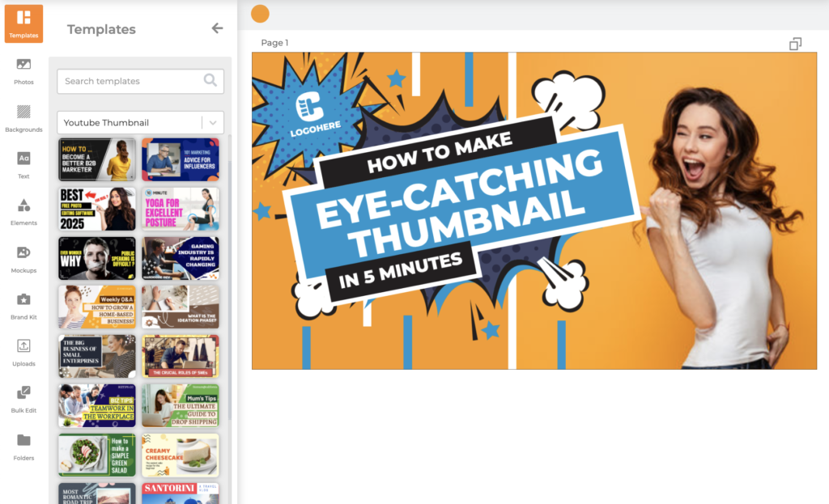829x504 pixels.
Task: Expand the Youtube Thumbnail category dropdown
Action: coord(213,123)
